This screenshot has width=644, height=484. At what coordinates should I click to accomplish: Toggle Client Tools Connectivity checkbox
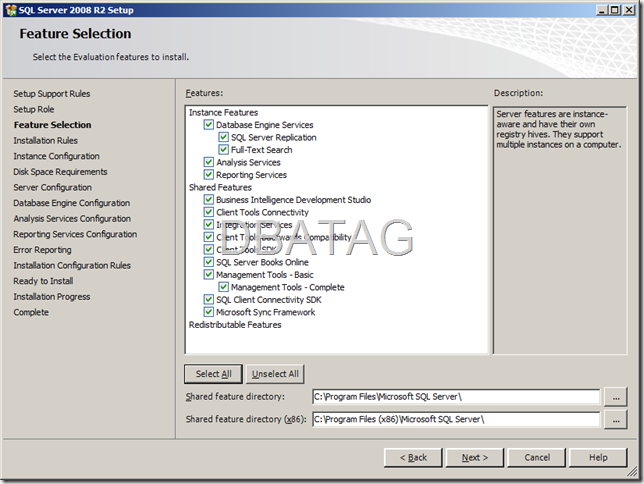point(209,212)
